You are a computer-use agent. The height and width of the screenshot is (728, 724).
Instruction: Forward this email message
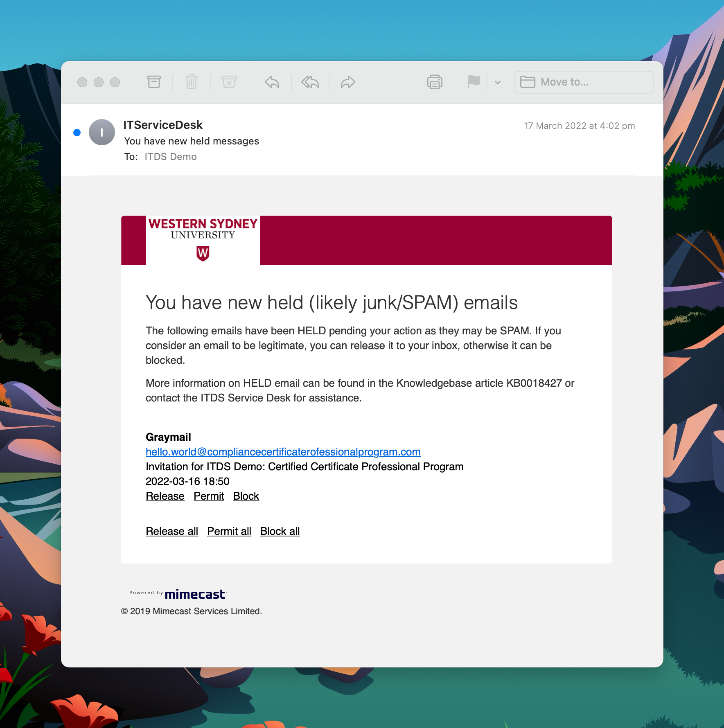tap(348, 82)
